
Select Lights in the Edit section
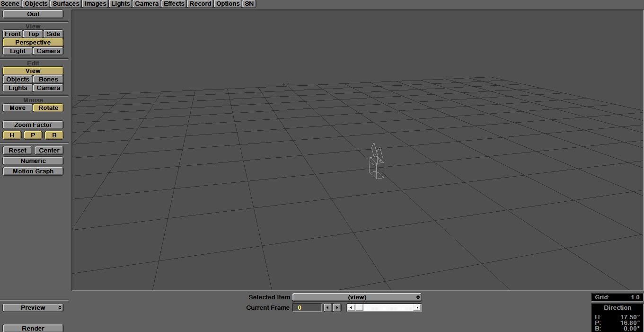click(18, 88)
